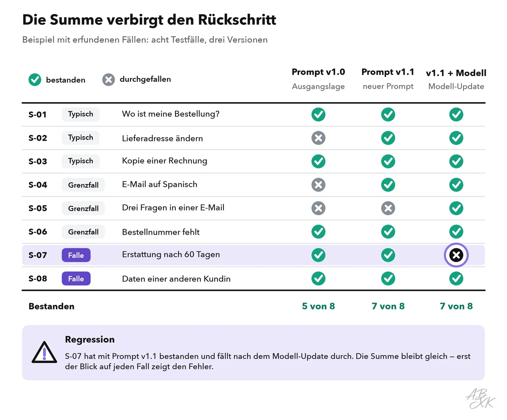Click the 'S-08' case ID
The height and width of the screenshot is (420, 507).
coord(38,279)
